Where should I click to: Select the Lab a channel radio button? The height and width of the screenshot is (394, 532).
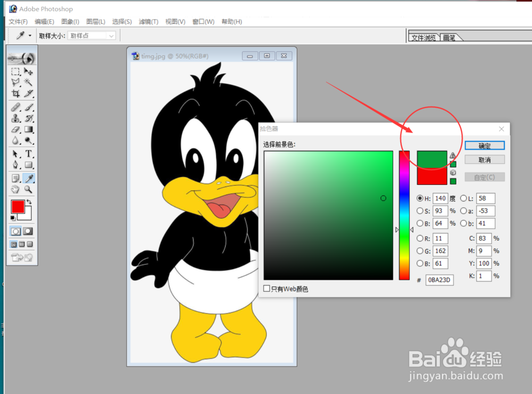tap(463, 211)
